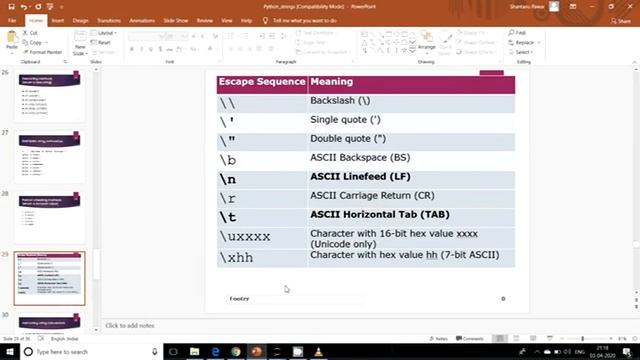This screenshot has width=640, height=360.
Task: Click the zoom in plus button
Action: pos(611,338)
